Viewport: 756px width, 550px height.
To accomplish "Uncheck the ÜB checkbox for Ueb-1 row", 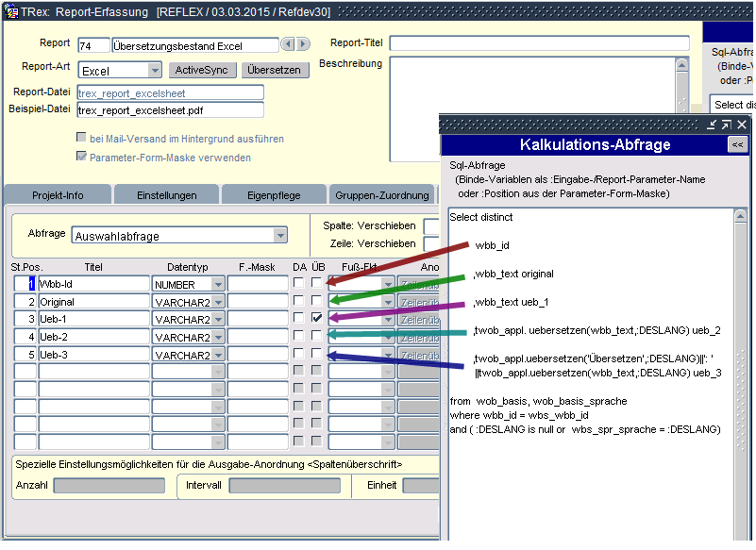I will click(317, 319).
